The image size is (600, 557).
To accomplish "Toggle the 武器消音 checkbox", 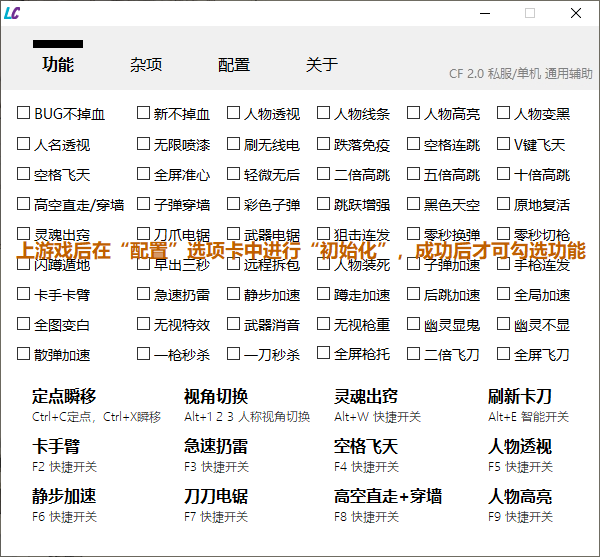I will (x=234, y=324).
